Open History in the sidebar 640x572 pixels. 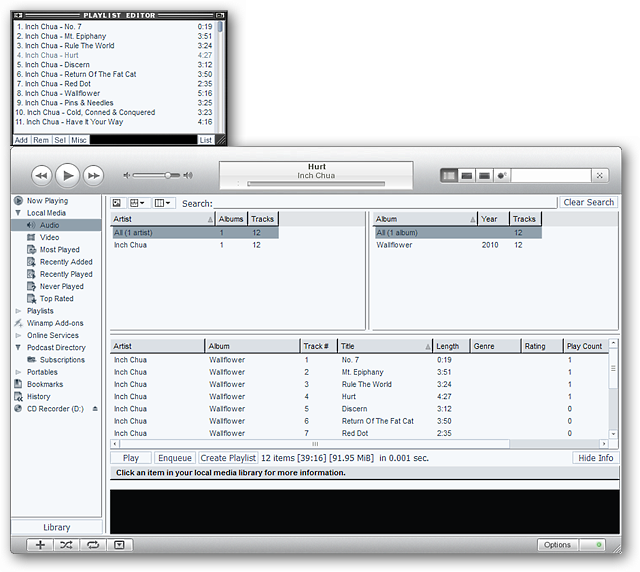click(38, 396)
